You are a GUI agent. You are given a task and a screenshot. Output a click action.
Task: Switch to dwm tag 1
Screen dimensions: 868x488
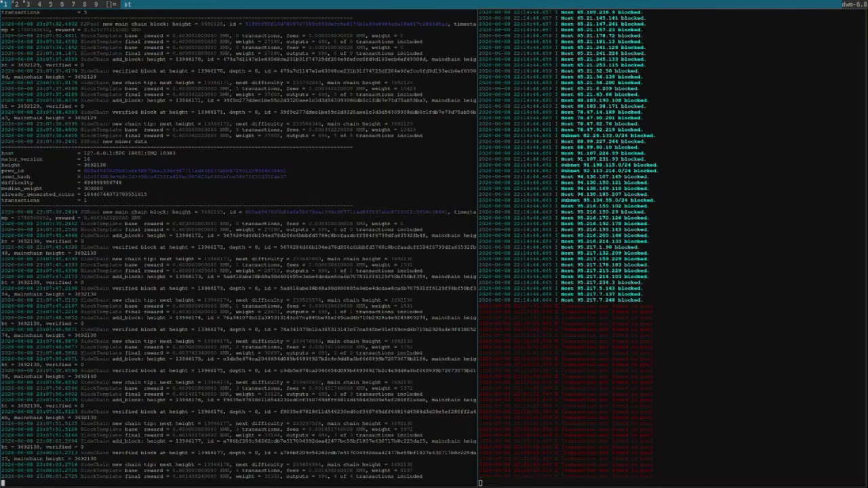6,4
